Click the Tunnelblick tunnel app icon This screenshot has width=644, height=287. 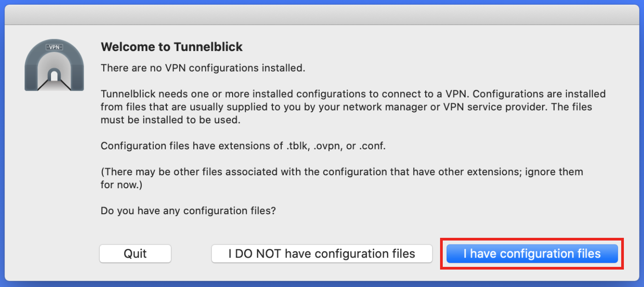pos(54,65)
